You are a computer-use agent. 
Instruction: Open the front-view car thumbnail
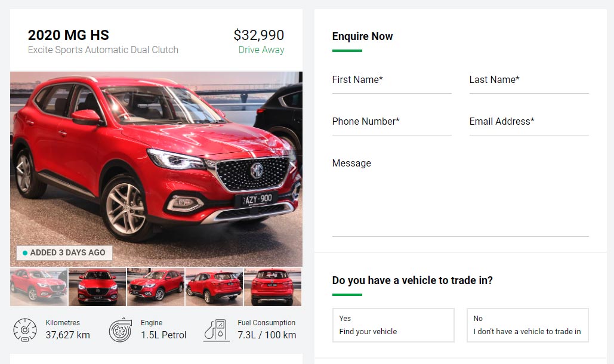point(97,287)
